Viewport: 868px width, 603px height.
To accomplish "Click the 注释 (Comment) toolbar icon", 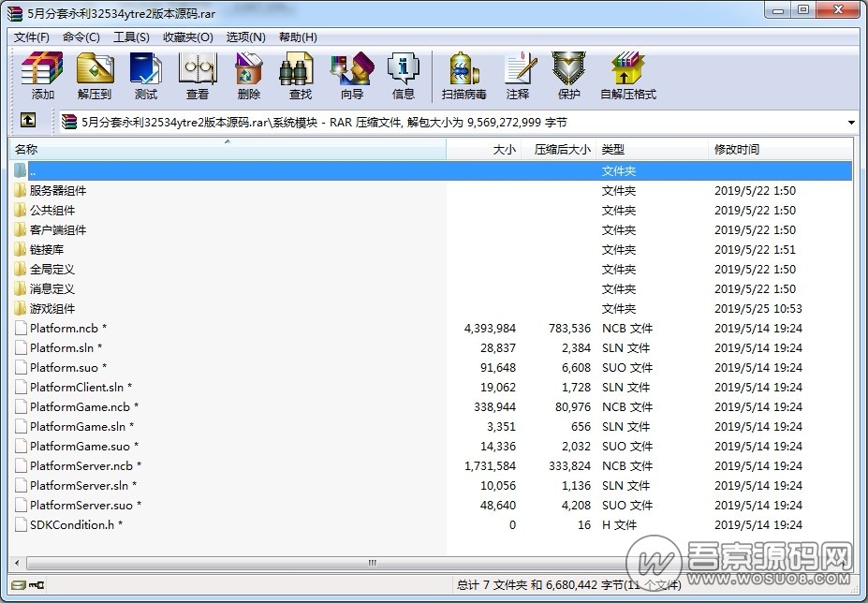I will click(519, 68).
